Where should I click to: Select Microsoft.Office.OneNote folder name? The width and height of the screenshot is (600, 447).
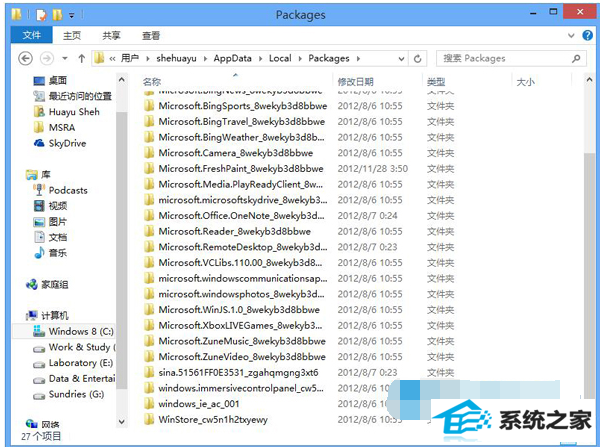point(241,215)
